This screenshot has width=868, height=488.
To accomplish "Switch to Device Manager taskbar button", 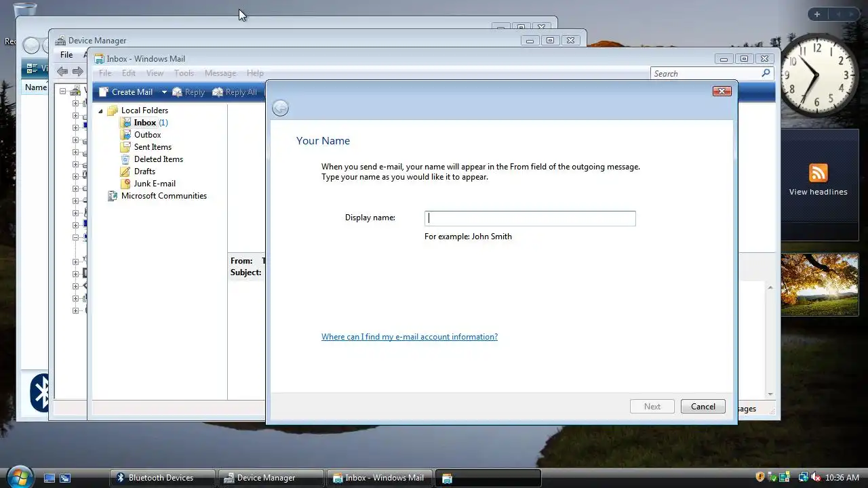I will [x=271, y=478].
